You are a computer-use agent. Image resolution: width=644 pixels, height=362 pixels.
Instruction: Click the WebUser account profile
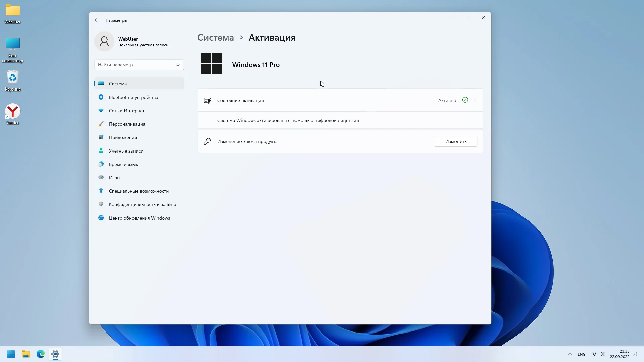pos(131,42)
